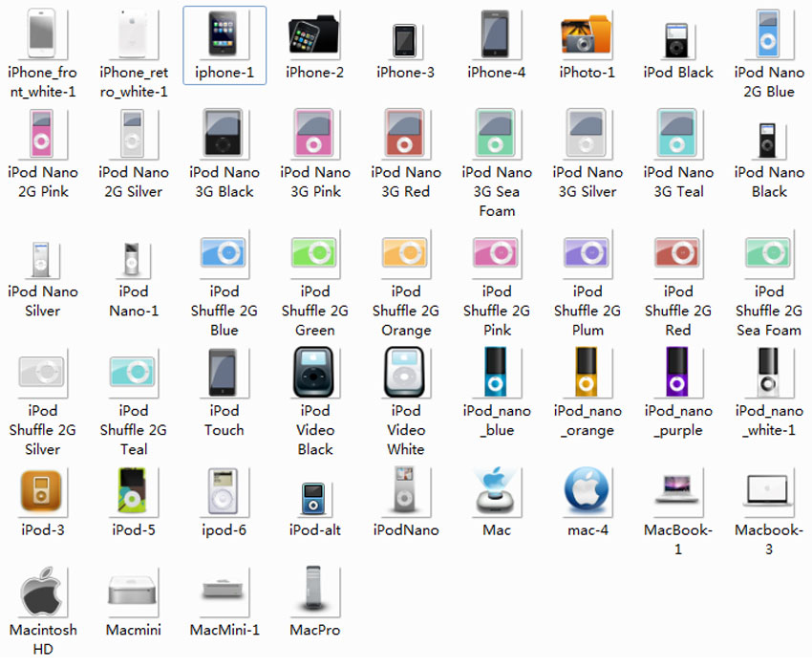Viewport: 812px width, 668px height.
Task: Choose the iPod Shuffle 2G Red icon
Action: (677, 252)
